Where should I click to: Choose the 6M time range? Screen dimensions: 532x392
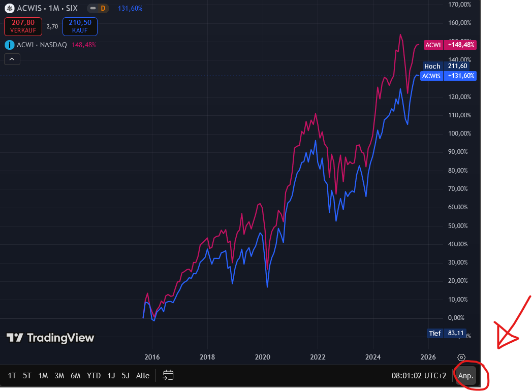(76, 376)
